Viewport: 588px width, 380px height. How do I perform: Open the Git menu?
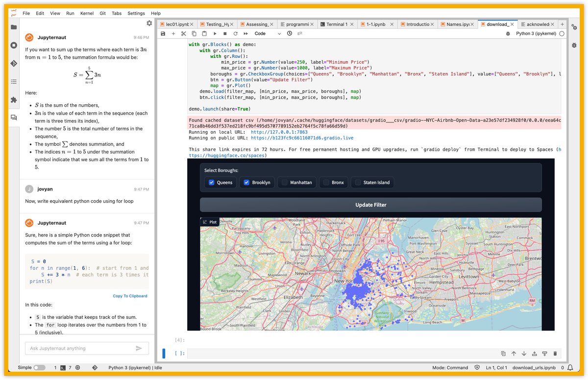[102, 13]
